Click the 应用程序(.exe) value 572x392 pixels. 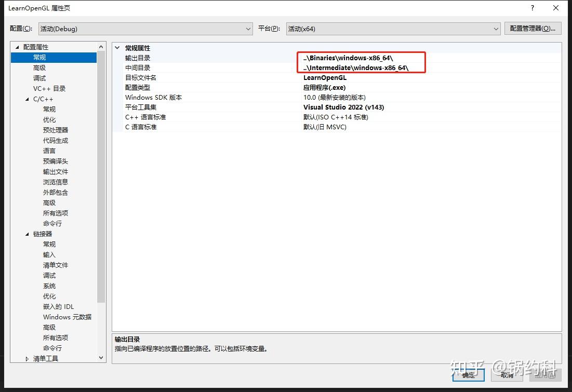point(324,88)
